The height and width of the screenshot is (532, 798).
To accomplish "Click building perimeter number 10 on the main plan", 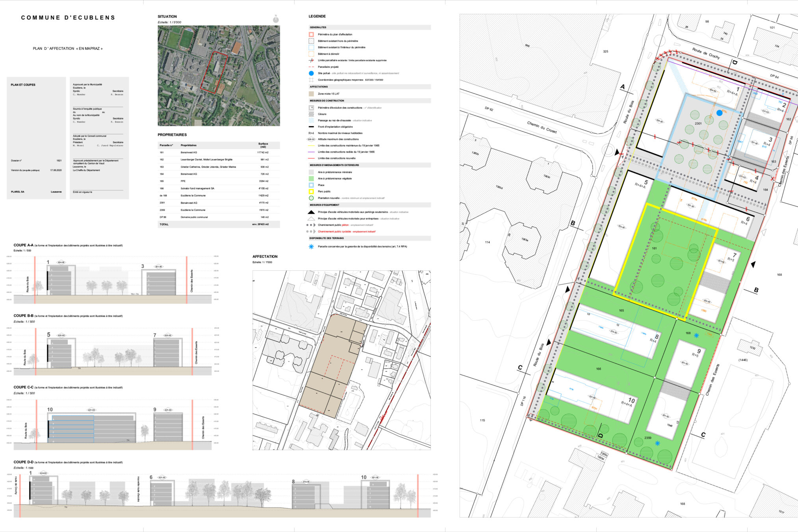I will click(631, 400).
